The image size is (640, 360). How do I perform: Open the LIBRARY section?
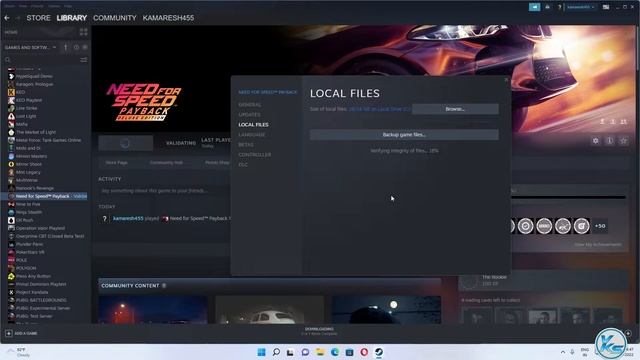point(72,18)
